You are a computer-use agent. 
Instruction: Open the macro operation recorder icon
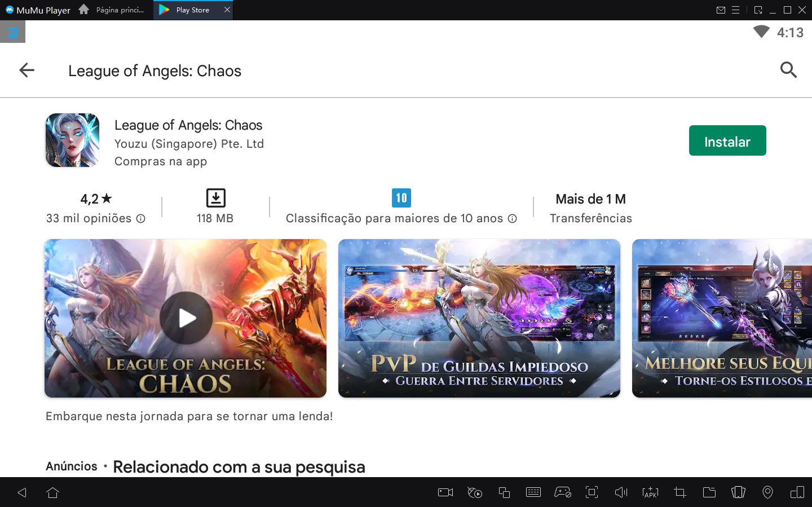475,492
